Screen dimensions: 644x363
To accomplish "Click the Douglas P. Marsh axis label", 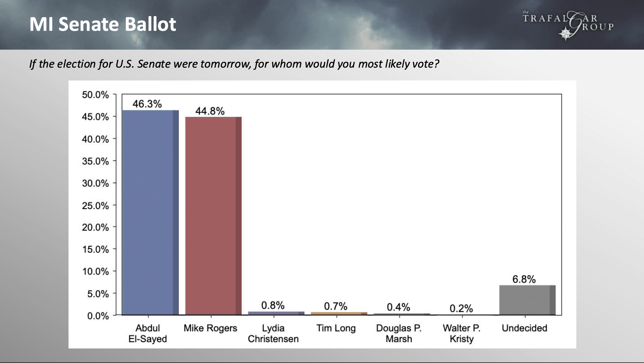I will (x=399, y=333).
